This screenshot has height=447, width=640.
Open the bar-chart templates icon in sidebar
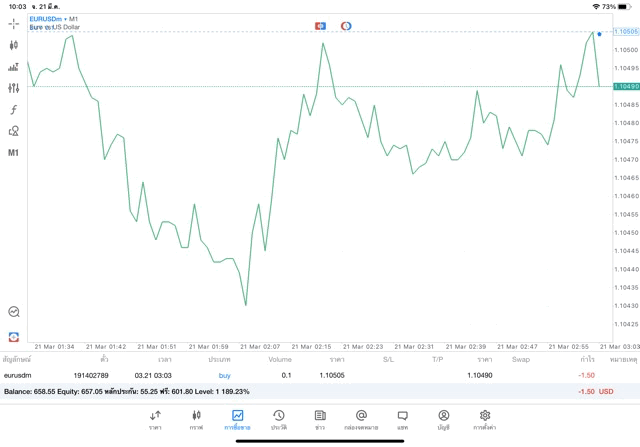(x=14, y=67)
